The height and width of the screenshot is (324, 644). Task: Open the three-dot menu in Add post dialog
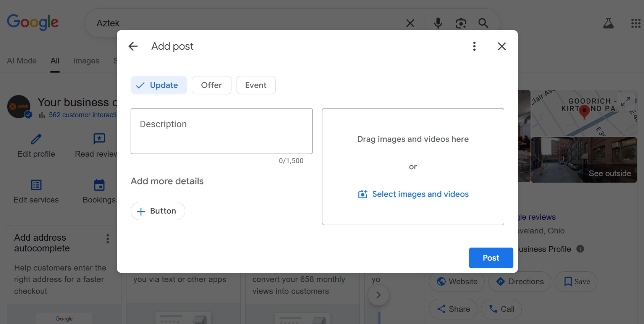[474, 46]
